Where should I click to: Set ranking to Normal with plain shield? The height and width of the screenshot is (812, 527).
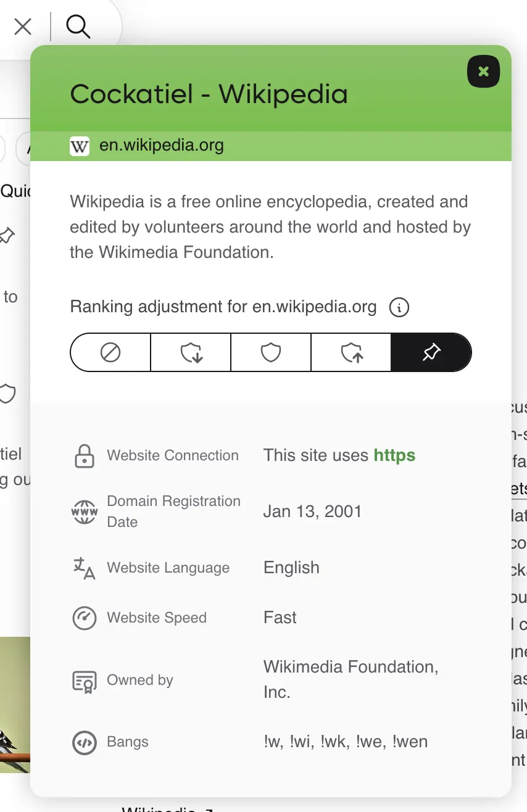pyautogui.click(x=271, y=352)
